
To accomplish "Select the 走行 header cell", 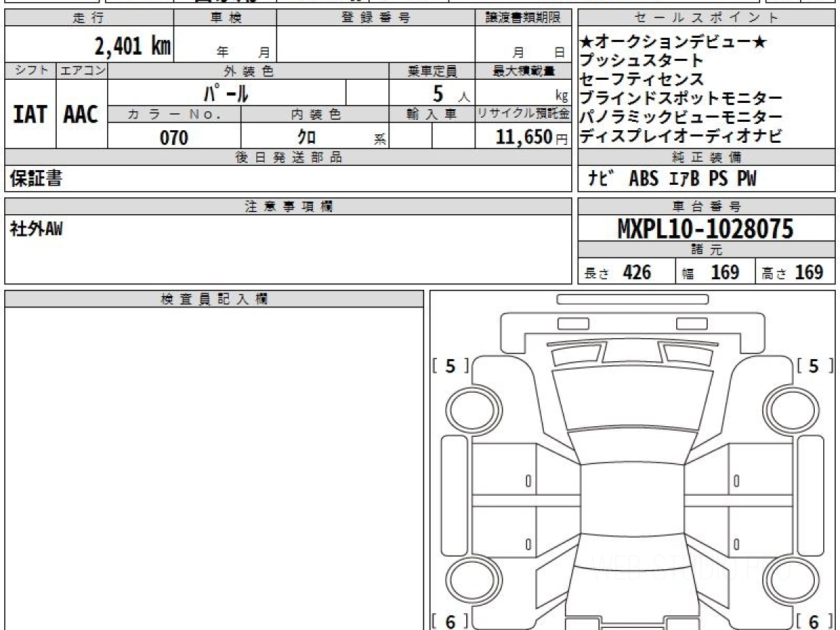I will coord(89,18).
